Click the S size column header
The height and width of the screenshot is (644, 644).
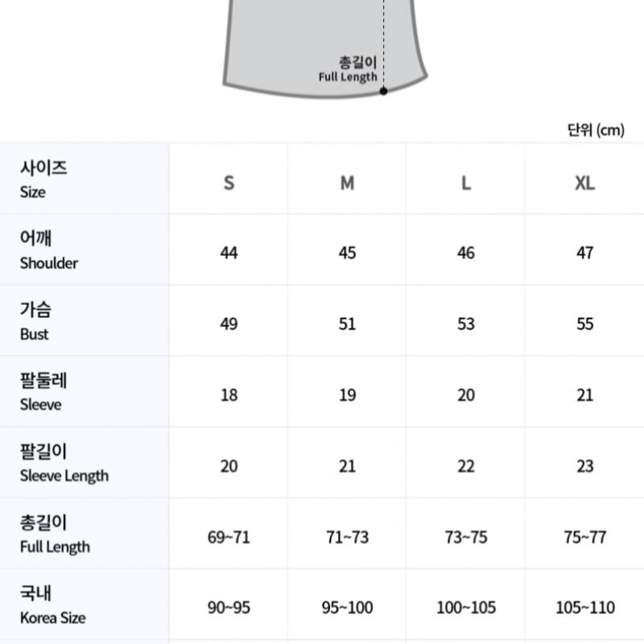pos(229,183)
